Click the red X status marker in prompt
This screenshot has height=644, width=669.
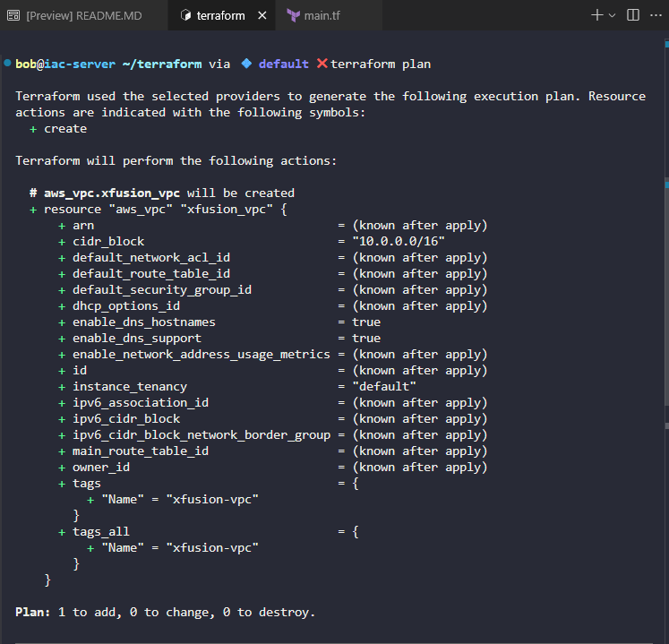322,64
